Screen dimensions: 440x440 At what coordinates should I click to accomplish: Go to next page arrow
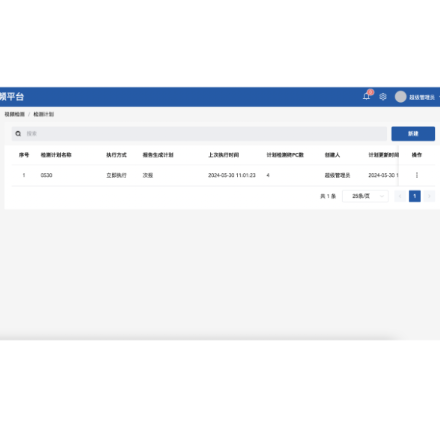[429, 196]
